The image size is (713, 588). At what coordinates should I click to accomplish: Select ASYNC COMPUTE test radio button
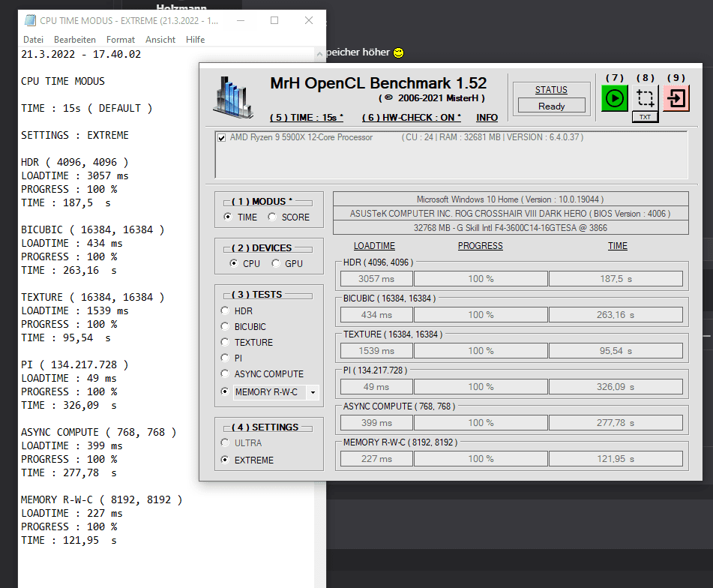(225, 373)
